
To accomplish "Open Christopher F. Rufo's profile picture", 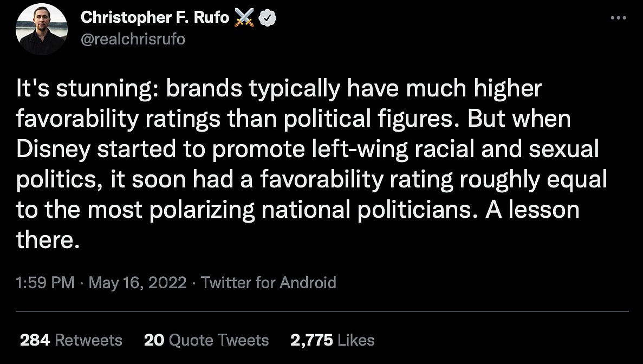I will (41, 29).
